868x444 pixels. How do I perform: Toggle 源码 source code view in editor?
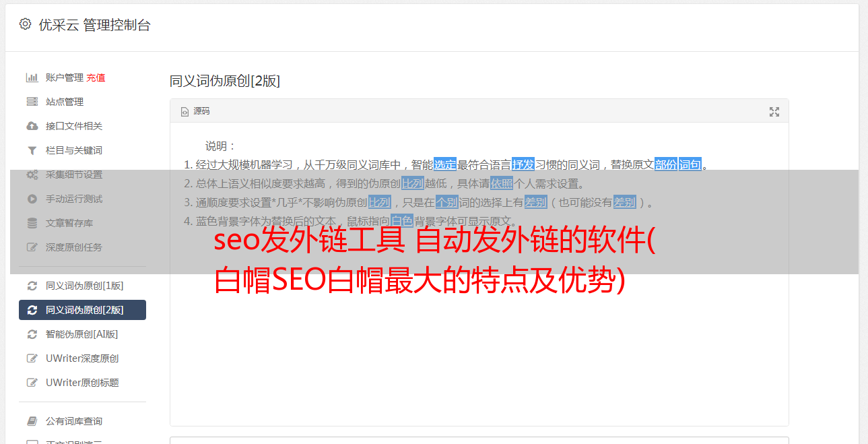tap(195, 111)
